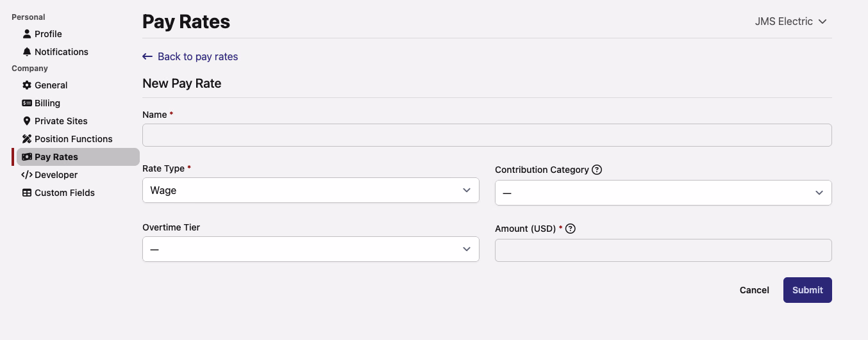Open the Rate Type dropdown showing Wage

[x=310, y=190]
